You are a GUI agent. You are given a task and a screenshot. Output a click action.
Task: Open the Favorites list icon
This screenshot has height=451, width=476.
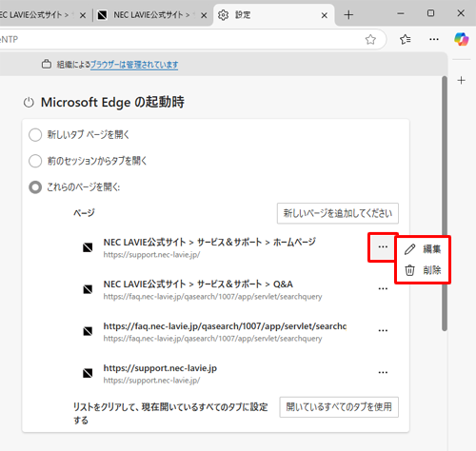click(x=406, y=39)
